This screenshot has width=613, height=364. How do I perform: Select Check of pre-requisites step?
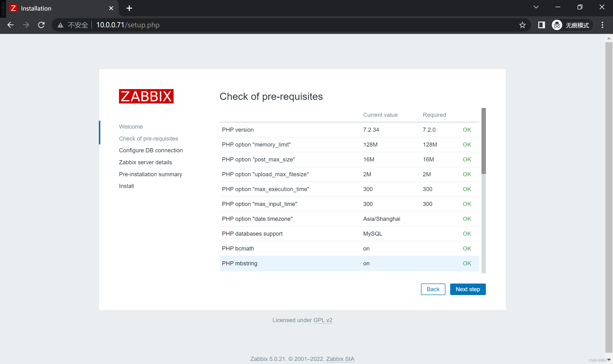click(x=148, y=139)
